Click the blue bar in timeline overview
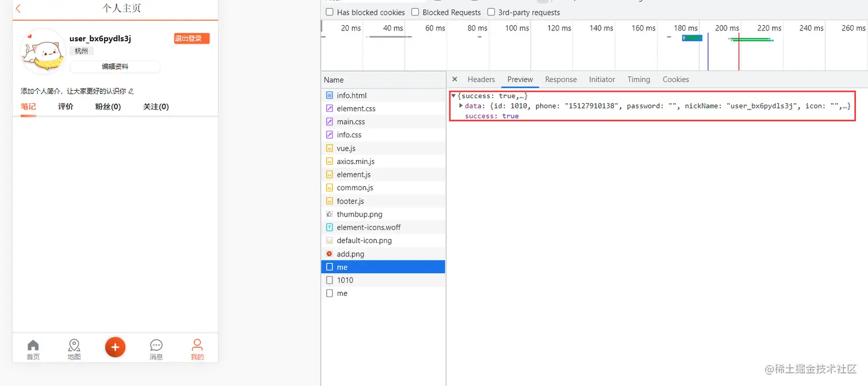 692,38
